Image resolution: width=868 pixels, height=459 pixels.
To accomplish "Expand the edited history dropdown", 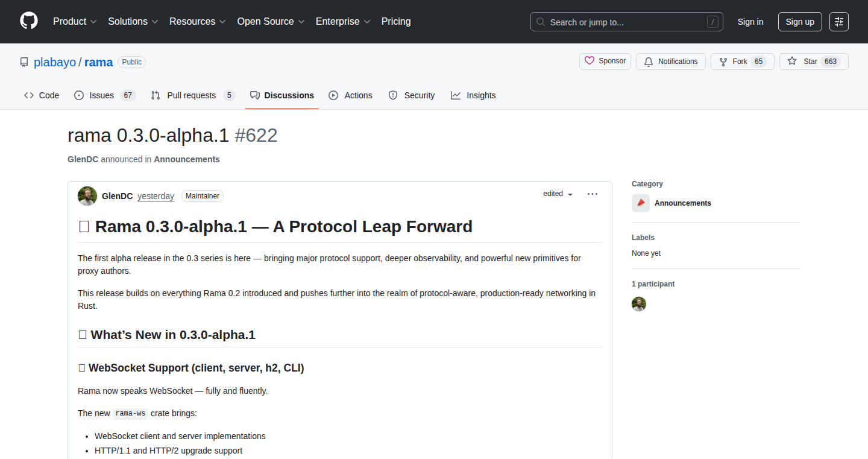I will coord(558,194).
